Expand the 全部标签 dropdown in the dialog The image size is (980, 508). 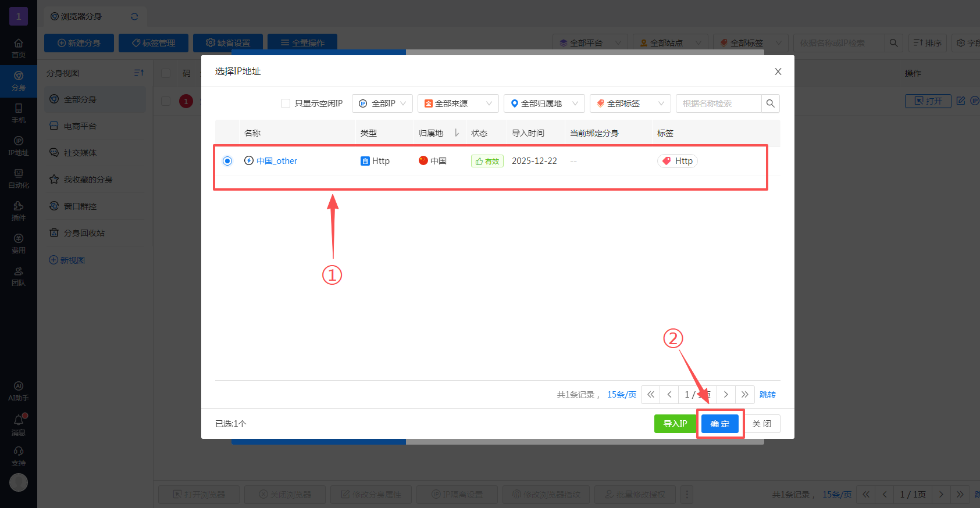[x=630, y=103]
